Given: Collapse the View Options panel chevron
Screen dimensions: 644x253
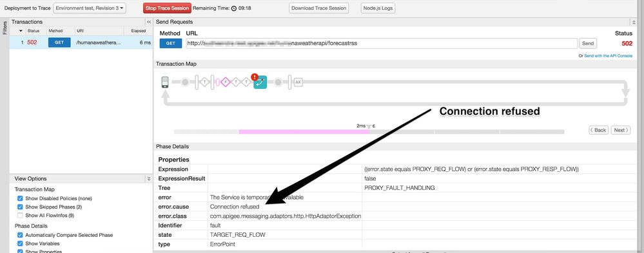Looking at the screenshot, I should pos(149,179).
